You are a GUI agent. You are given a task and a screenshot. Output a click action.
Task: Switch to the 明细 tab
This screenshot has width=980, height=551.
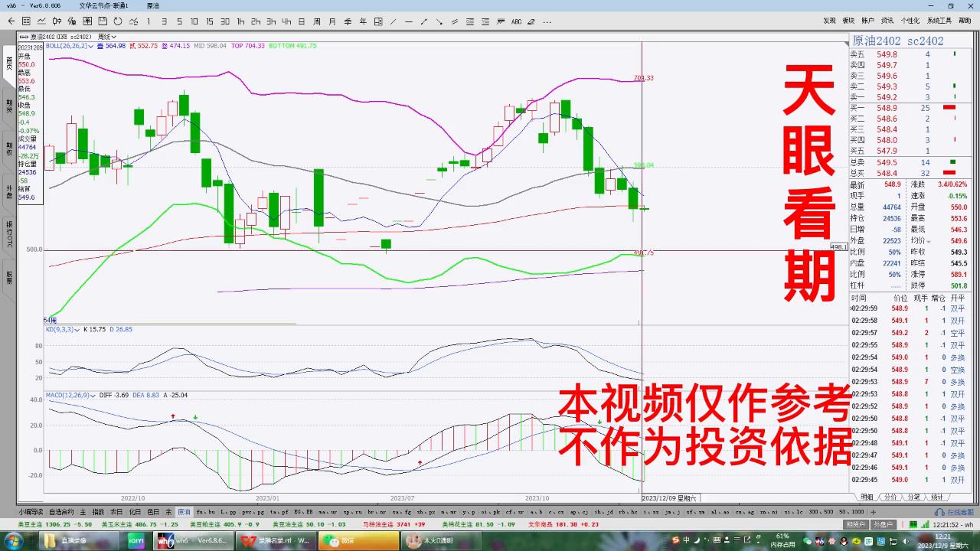(x=866, y=497)
